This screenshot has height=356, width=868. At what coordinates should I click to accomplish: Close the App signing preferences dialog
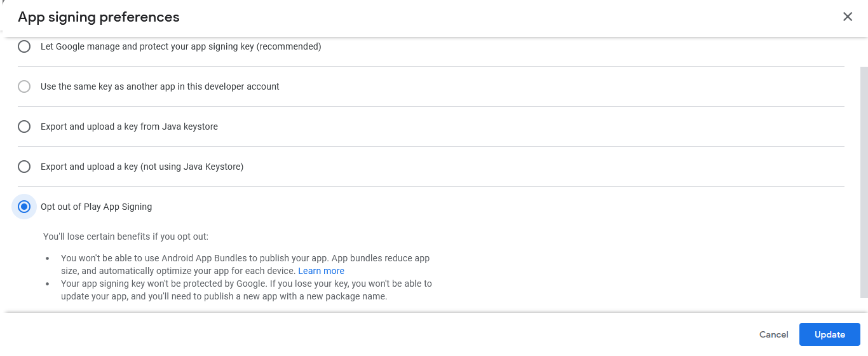coord(847,17)
